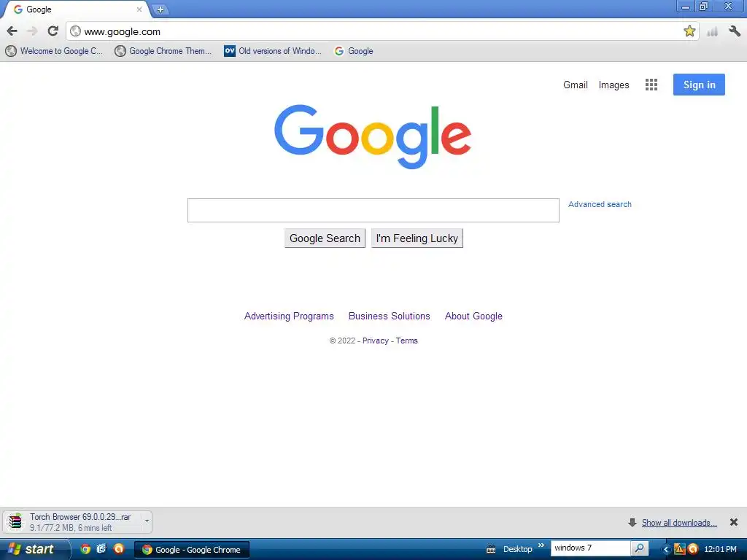Image resolution: width=747 pixels, height=560 pixels.
Task: Open the wrench settings menu
Action: pos(734,31)
